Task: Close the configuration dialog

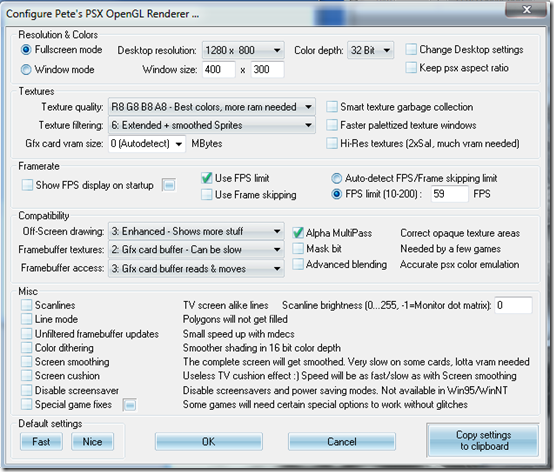Action: pyautogui.click(x=526, y=9)
